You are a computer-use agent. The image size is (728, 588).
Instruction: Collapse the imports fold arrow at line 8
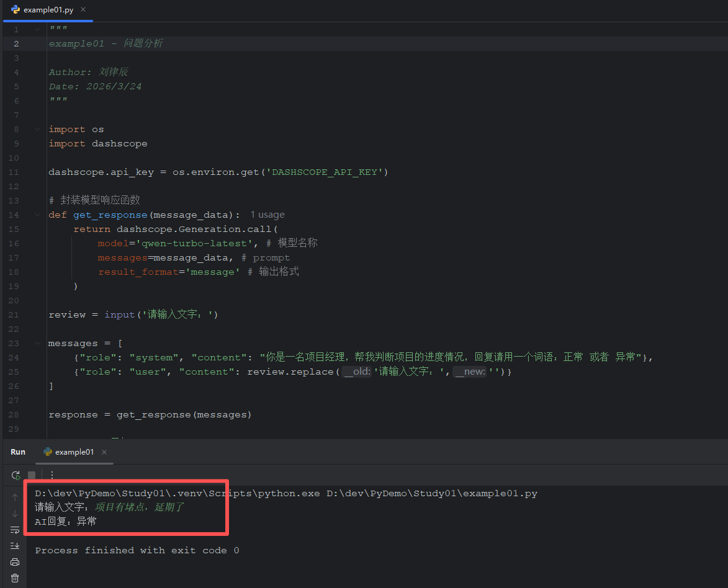coord(38,129)
